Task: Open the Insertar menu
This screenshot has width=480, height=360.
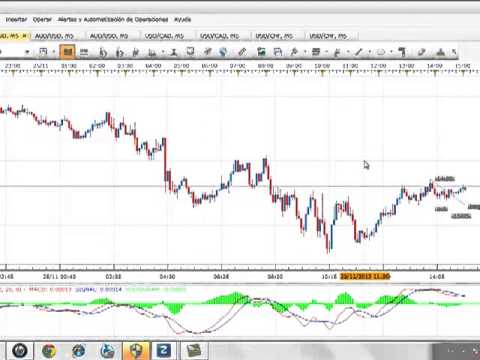Action: [16, 20]
